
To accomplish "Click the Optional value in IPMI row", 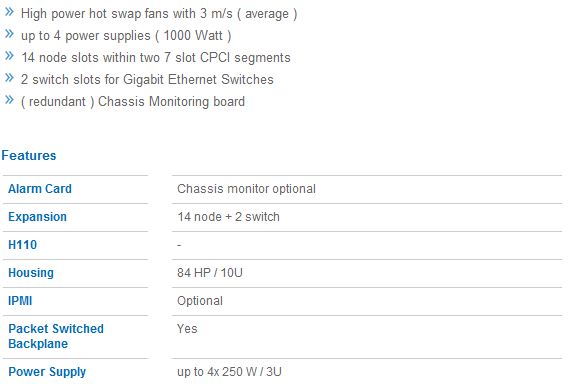I will [x=200, y=301].
